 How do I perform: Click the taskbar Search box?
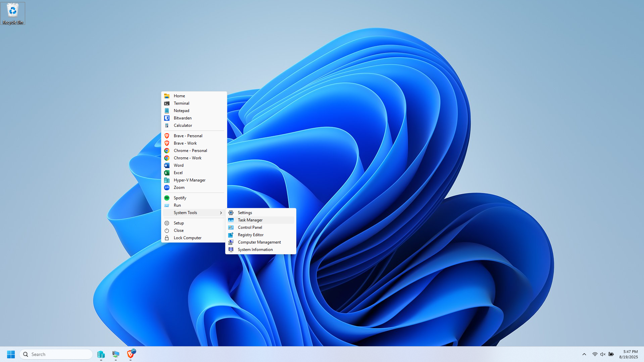click(x=56, y=354)
